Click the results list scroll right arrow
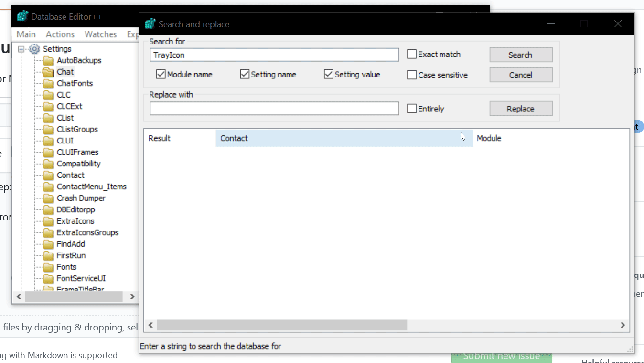The width and height of the screenshot is (644, 363). tap(623, 325)
